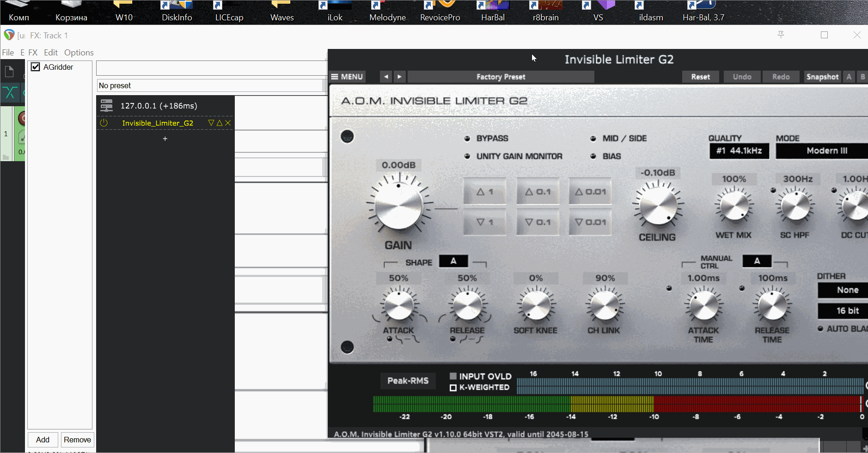
Task: Increase gain by 0.01 dB step button
Action: tap(590, 192)
